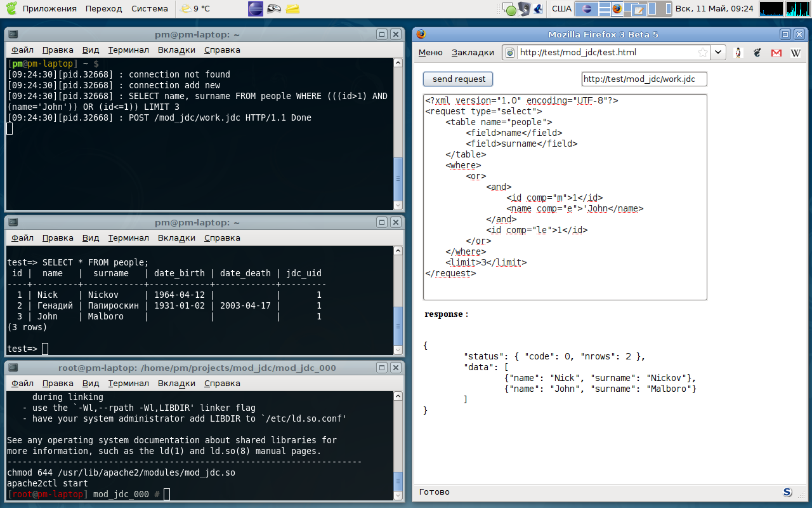Open root terminal window menu icon
This screenshot has width=812, height=508.
(13, 368)
